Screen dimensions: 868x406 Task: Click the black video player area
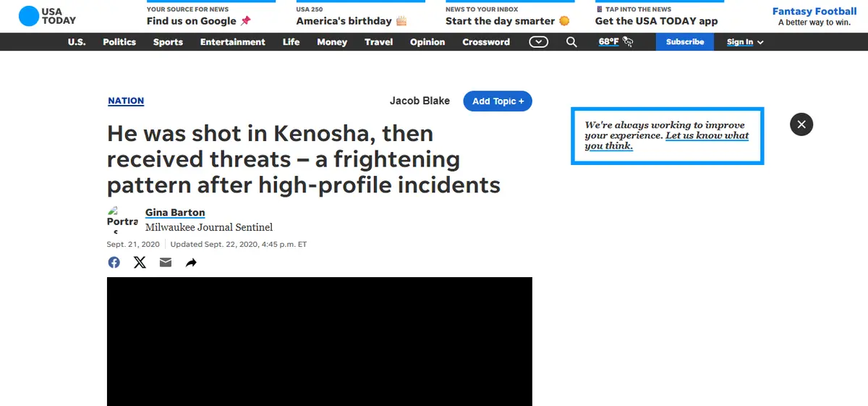coord(320,342)
